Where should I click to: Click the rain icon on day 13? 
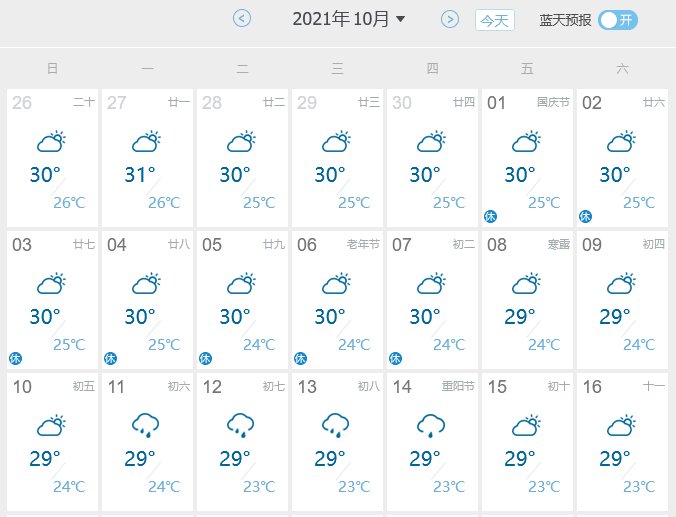click(336, 425)
